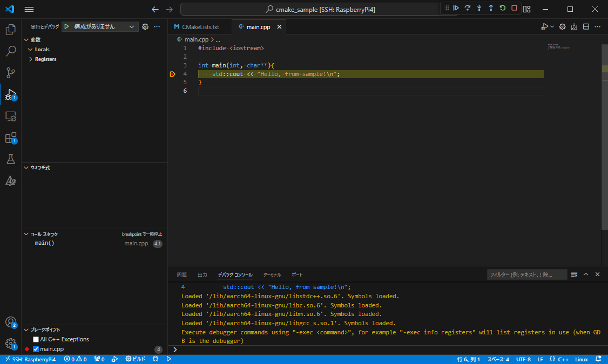Step into with the down-arrow debug icon
The width and height of the screenshot is (608, 364).
pyautogui.click(x=479, y=8)
